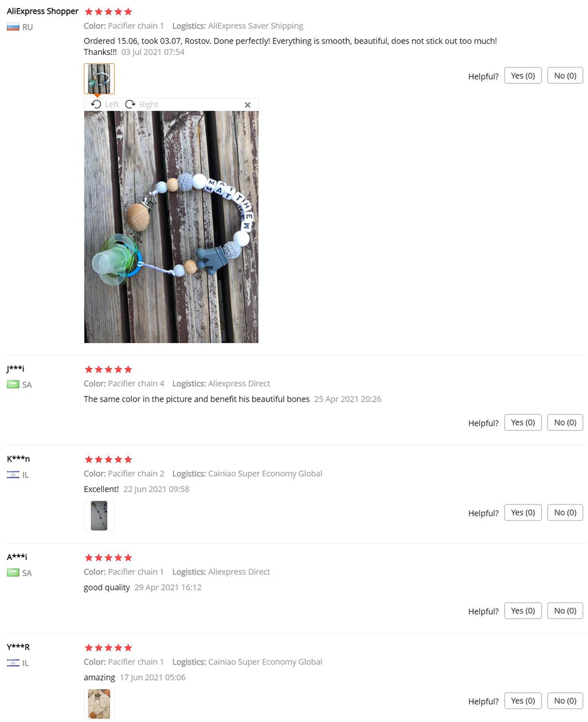
Task: Open Y***R's review photo thumbnail
Action: coord(99,704)
